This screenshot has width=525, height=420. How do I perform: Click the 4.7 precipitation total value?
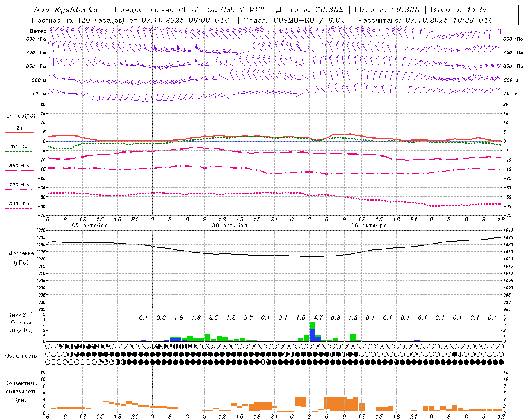point(318,318)
